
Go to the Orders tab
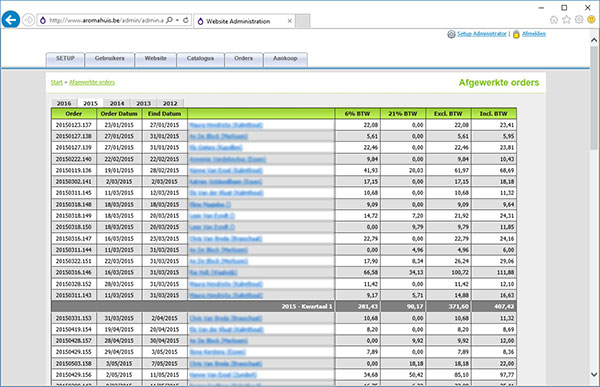coord(243,59)
